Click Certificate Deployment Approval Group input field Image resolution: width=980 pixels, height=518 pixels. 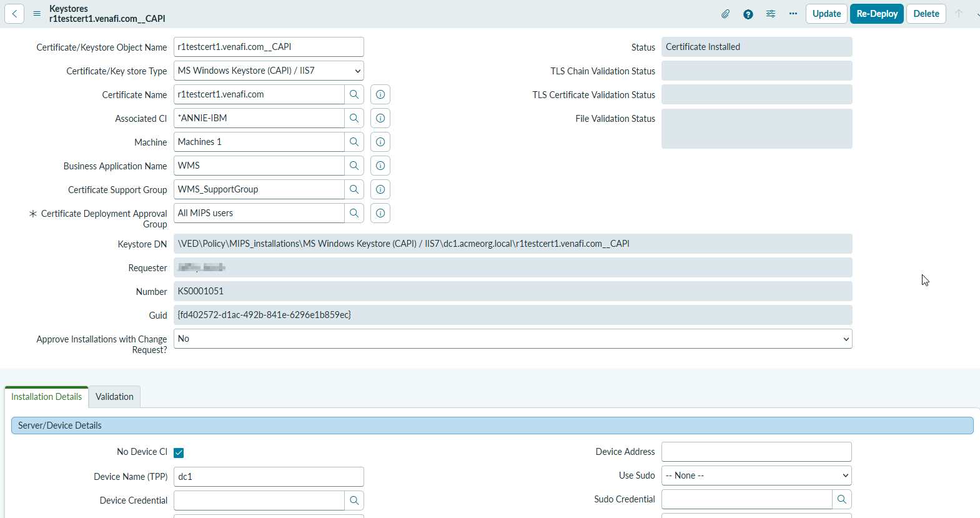[259, 213]
